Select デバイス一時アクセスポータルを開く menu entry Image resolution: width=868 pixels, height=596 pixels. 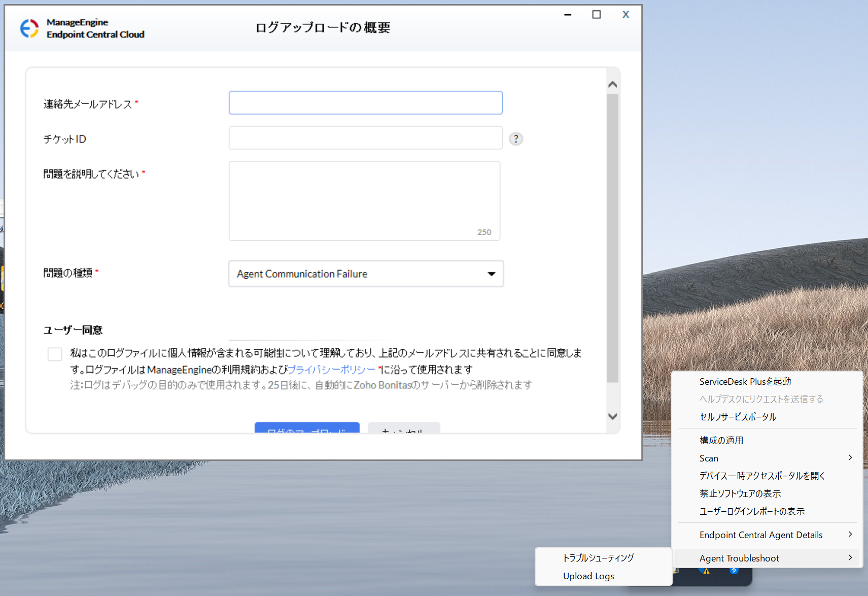click(767, 476)
